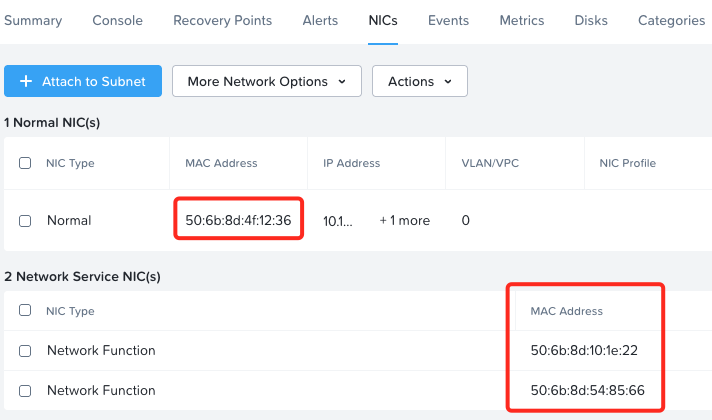
Task: Open the Console tab
Action: tap(117, 20)
